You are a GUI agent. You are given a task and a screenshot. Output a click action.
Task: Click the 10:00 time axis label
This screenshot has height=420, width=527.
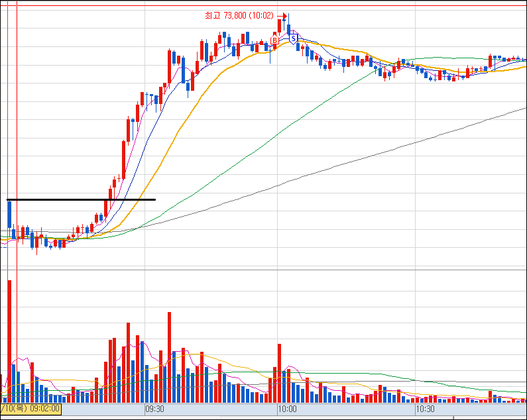(287, 409)
